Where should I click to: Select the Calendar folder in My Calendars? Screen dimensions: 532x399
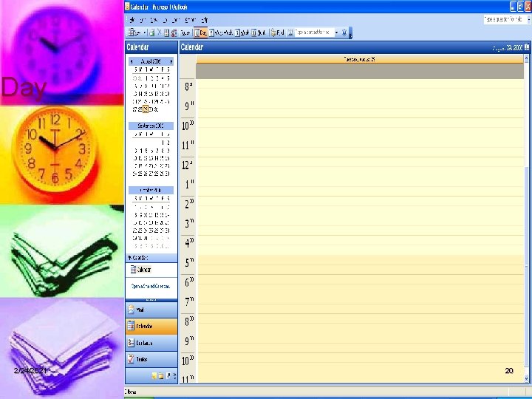(x=141, y=270)
